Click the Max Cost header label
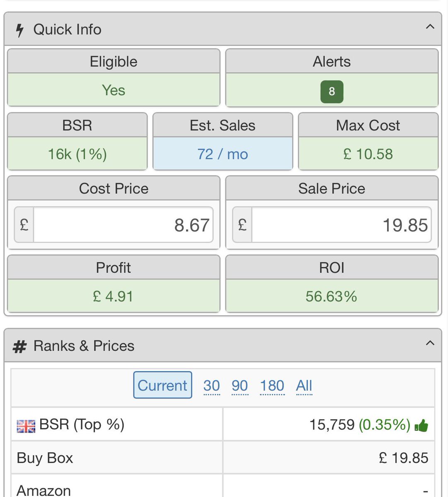This screenshot has width=448, height=497. 368,125
